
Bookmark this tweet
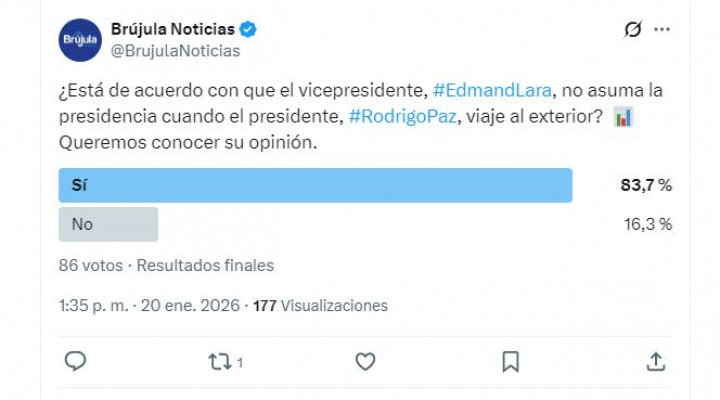pyautogui.click(x=510, y=361)
